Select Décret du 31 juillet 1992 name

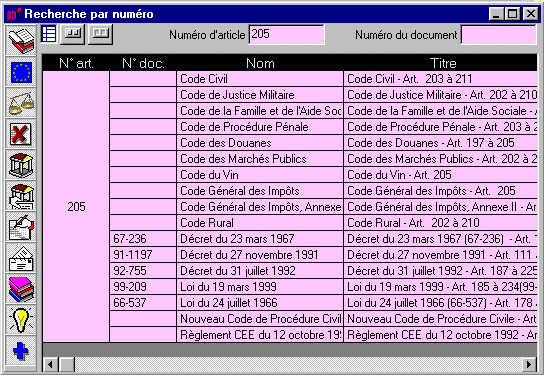pyautogui.click(x=260, y=271)
